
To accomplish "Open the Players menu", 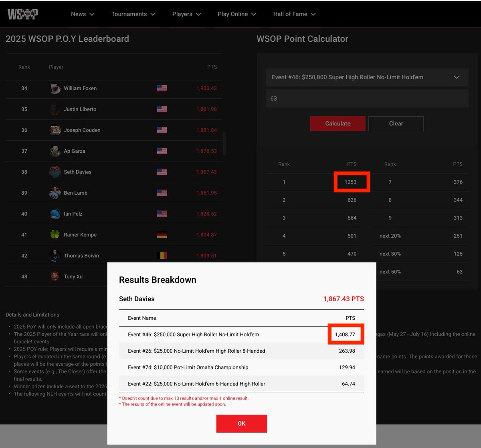I will point(186,14).
